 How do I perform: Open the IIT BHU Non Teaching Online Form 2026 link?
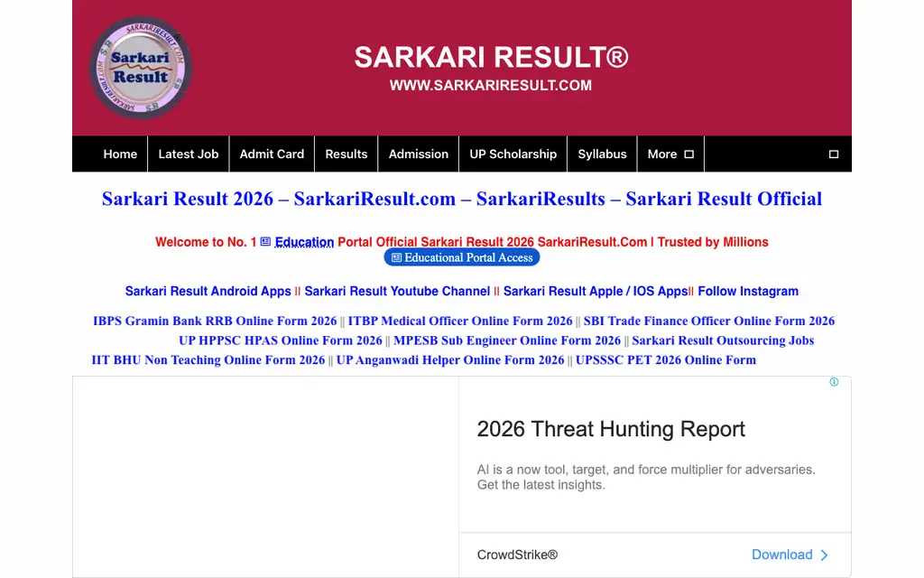pyautogui.click(x=208, y=359)
